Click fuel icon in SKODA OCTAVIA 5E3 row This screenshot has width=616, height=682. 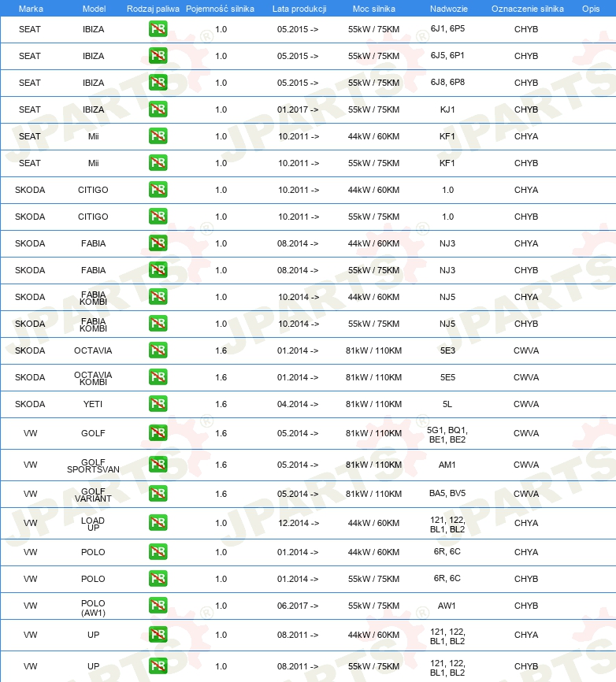(158, 350)
